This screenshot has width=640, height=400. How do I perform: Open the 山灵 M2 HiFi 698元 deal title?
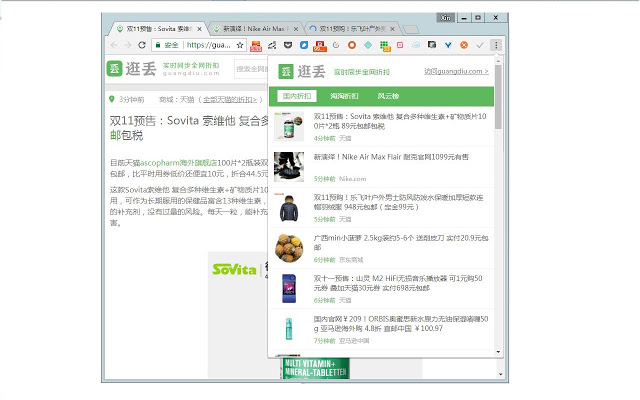(x=398, y=283)
